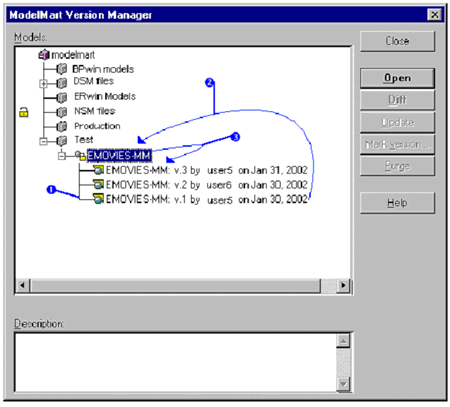
Task: Select EMOVIES-MM v.1 by user5
Action: click(x=207, y=199)
